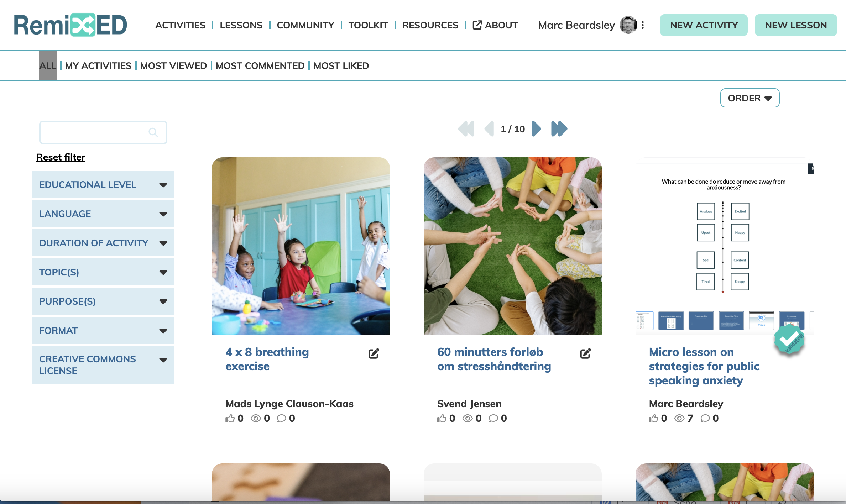Switch to My Activities tab
This screenshot has height=504, width=846.
point(98,66)
